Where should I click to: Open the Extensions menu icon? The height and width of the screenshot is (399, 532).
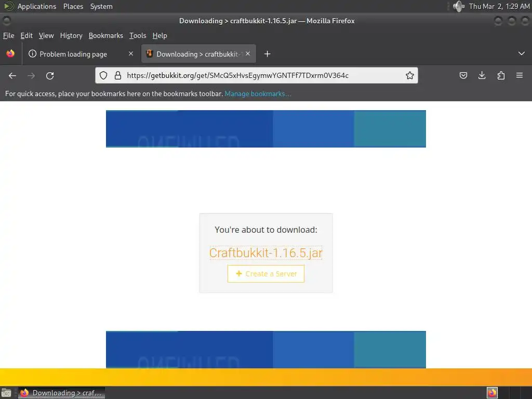point(501,75)
